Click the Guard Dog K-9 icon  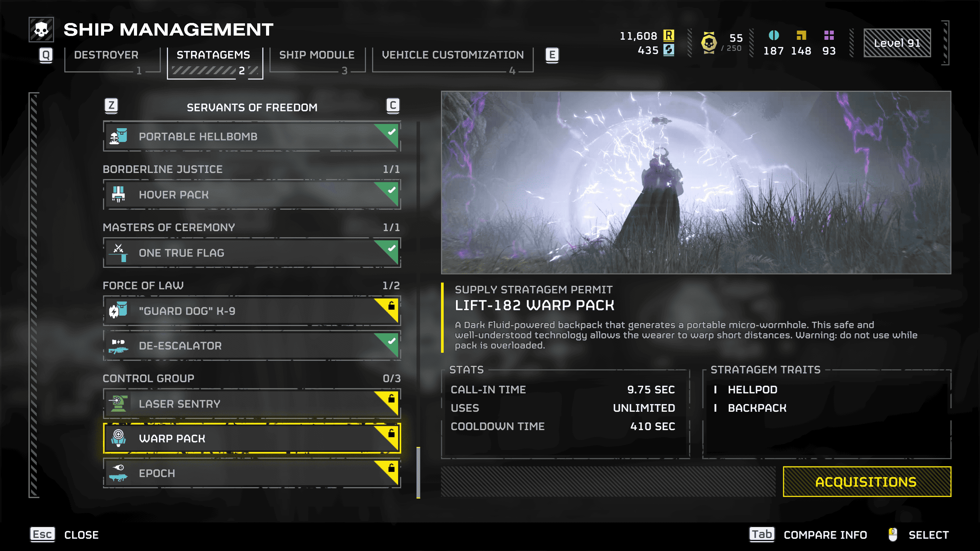118,311
